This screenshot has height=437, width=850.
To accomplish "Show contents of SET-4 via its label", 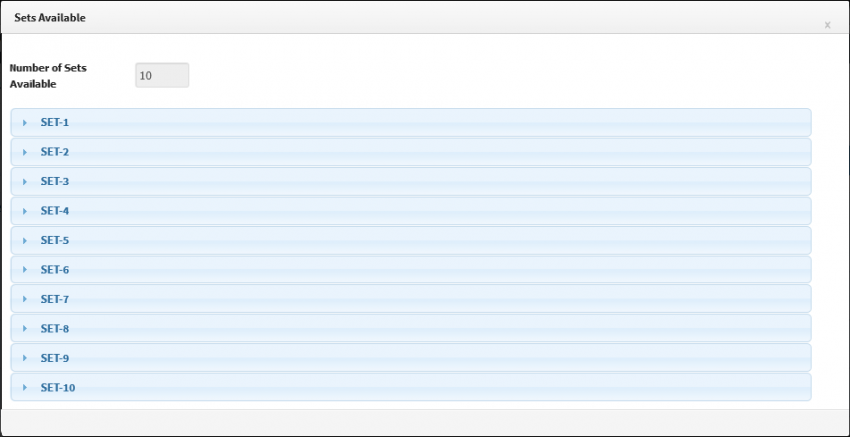I will [55, 210].
